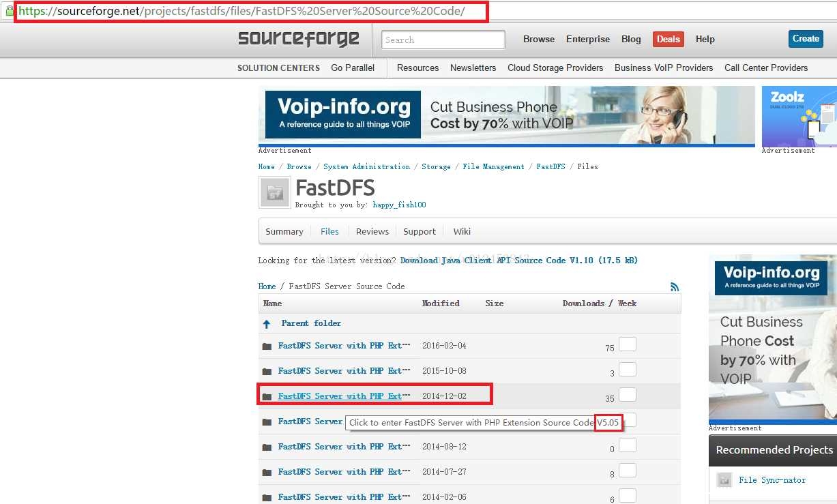Click folder icon of row dated 2016-02-04

tap(267, 346)
